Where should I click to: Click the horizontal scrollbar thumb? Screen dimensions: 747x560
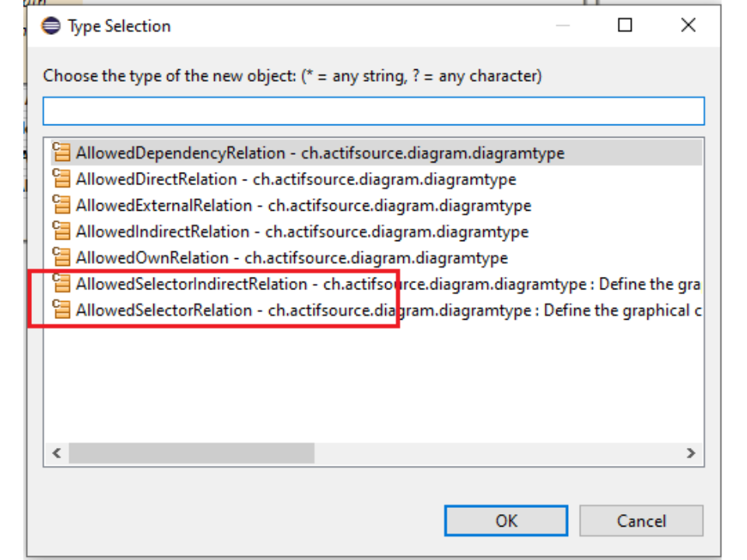191,453
